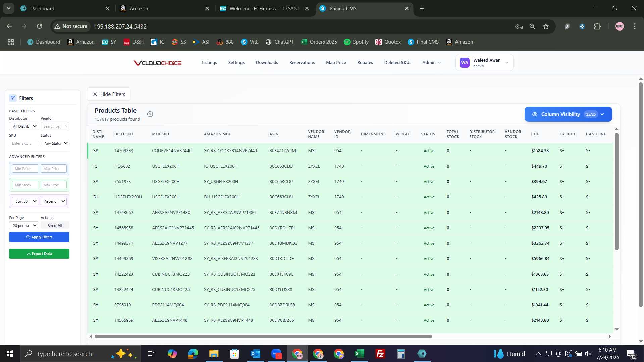Click the Export Data button
Viewport: 644px width, 362px height.
(x=39, y=254)
